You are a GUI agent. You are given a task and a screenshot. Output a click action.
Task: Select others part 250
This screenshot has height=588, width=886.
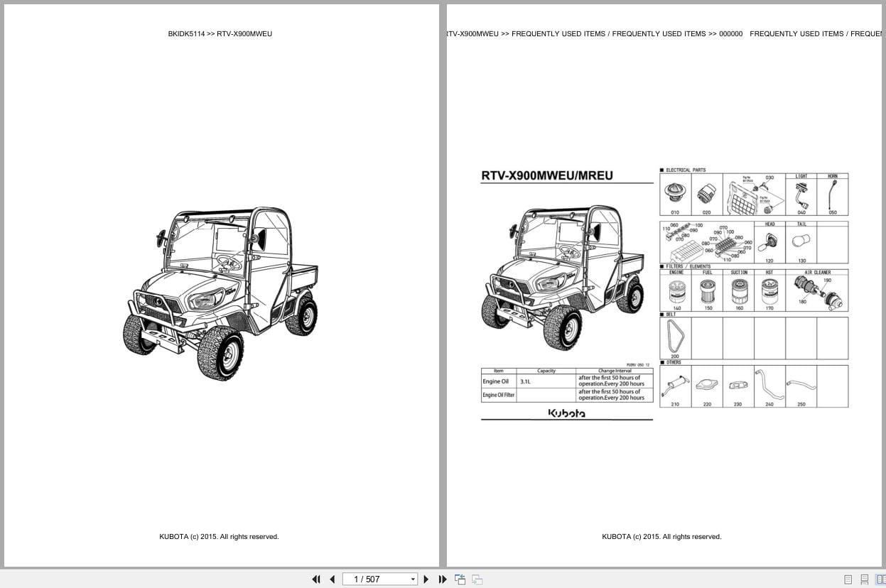pos(801,387)
